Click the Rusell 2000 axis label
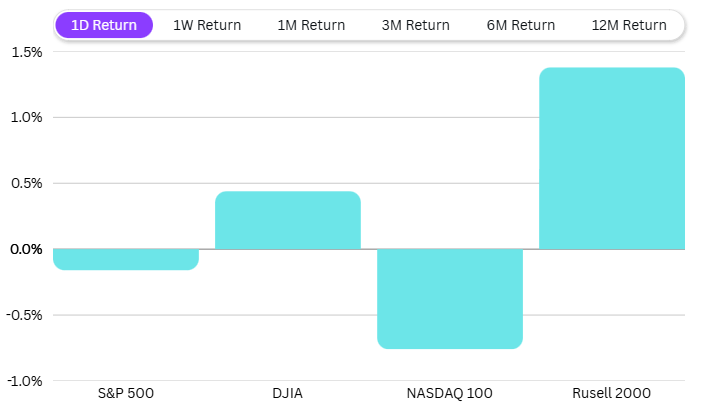Screen dimensions: 701x416 coord(612,393)
